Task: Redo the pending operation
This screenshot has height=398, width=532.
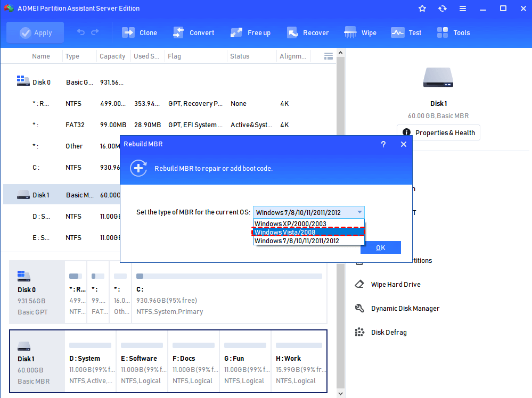Action: [95, 32]
